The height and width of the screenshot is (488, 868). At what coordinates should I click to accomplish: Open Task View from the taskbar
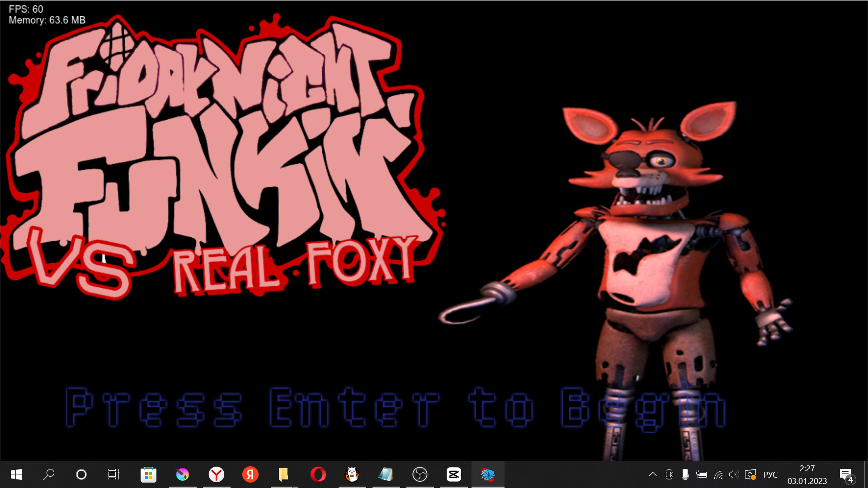[x=113, y=474]
